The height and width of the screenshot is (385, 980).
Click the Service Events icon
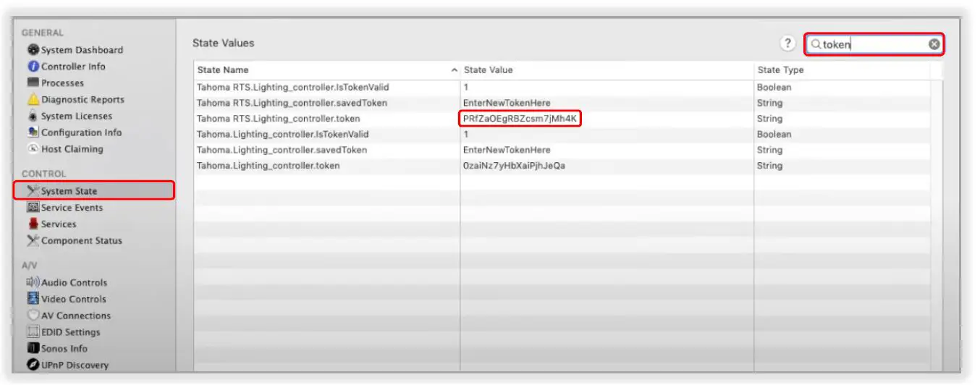[33, 208]
